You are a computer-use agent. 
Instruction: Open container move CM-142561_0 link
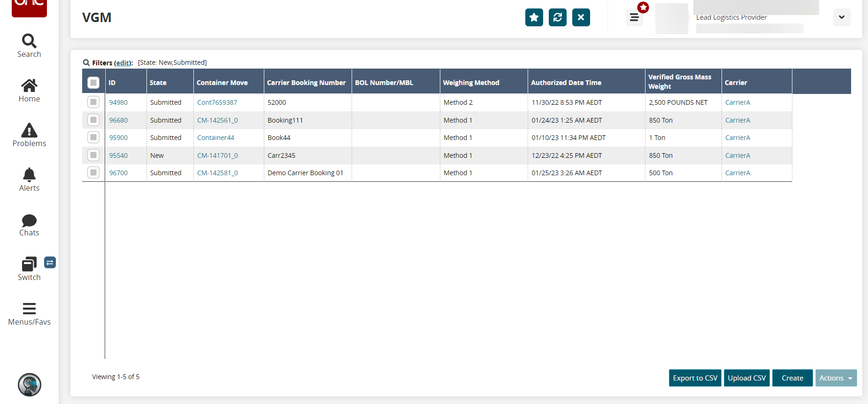(x=217, y=120)
